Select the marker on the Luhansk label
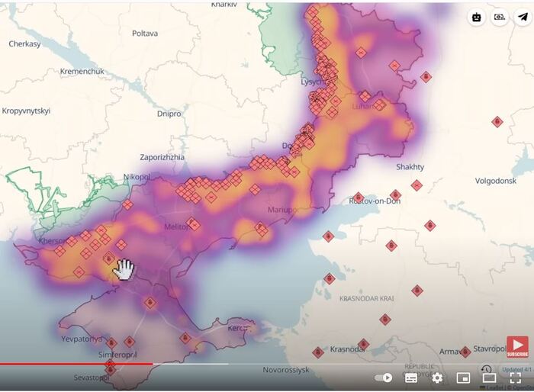 point(379,105)
